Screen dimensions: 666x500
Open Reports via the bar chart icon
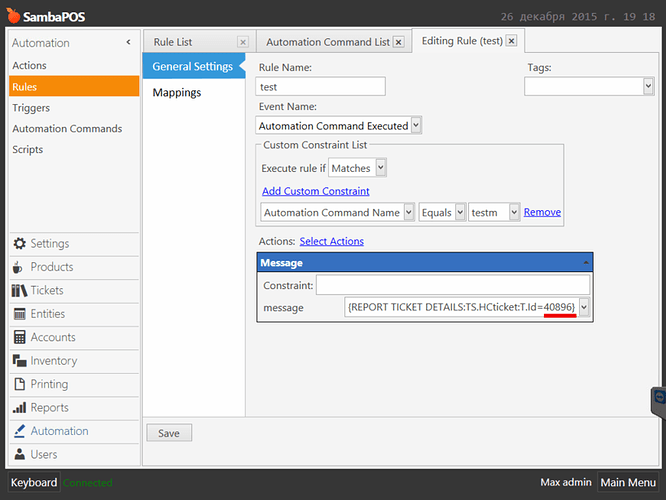coord(20,407)
